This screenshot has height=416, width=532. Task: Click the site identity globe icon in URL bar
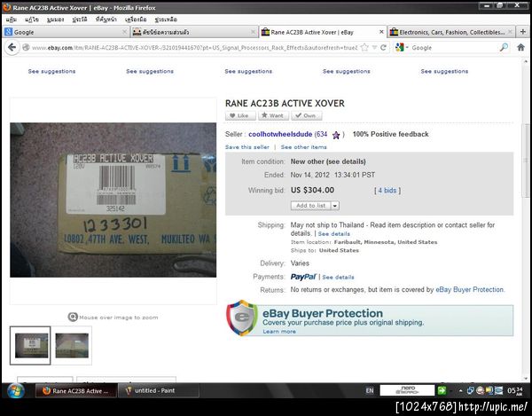click(26, 48)
